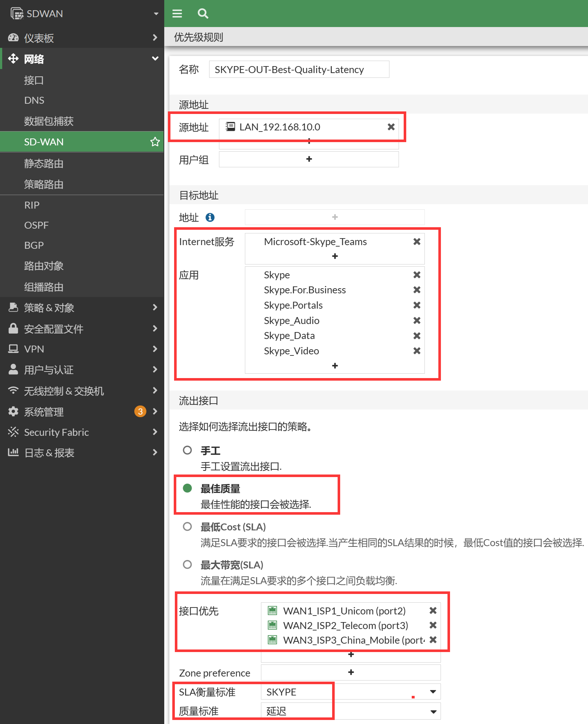
Task: Remove Skype_Video application
Action: click(x=417, y=351)
